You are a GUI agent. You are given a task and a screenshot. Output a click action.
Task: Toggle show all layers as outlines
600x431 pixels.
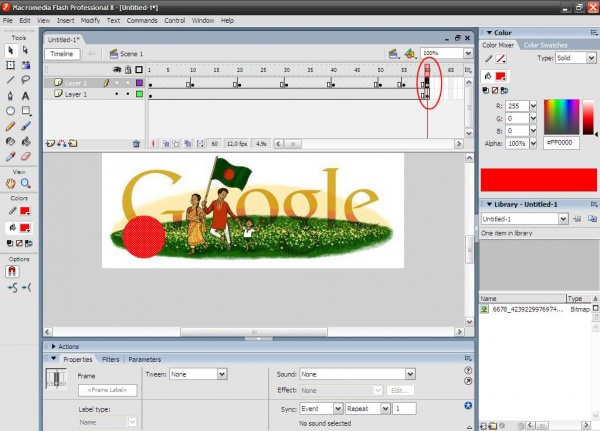(139, 70)
